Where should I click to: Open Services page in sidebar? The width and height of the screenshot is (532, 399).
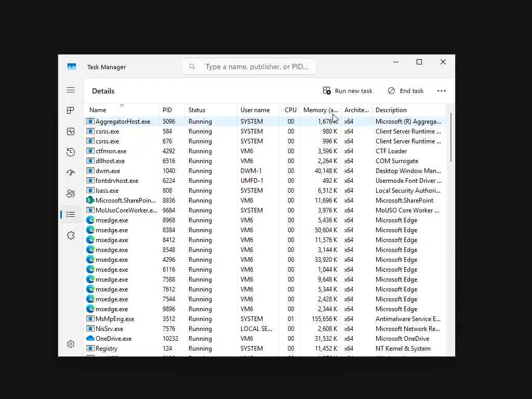coord(71,235)
